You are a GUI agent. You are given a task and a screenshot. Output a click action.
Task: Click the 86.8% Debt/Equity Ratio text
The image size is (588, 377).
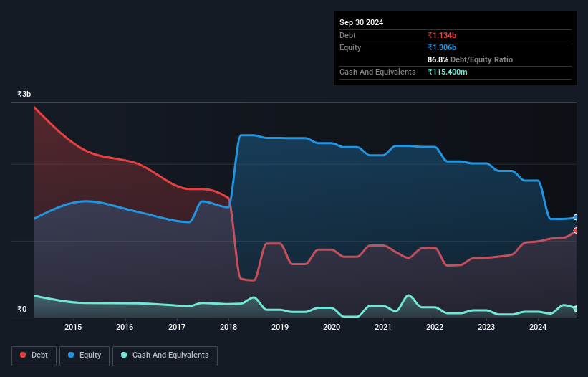pyautogui.click(x=470, y=59)
